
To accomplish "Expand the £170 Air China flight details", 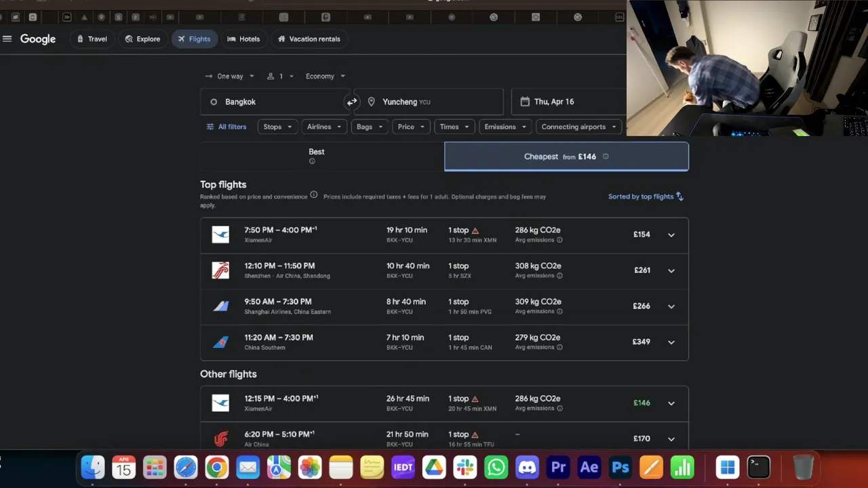I will tap(671, 439).
